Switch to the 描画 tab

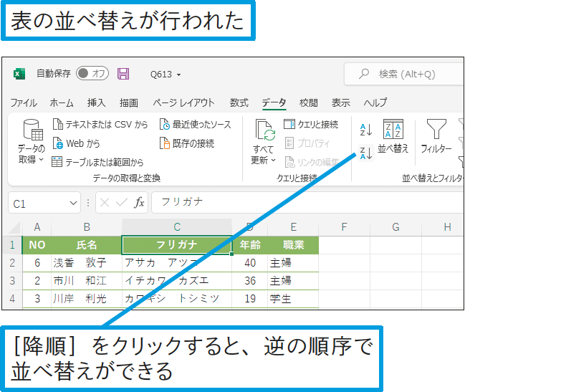[129, 102]
